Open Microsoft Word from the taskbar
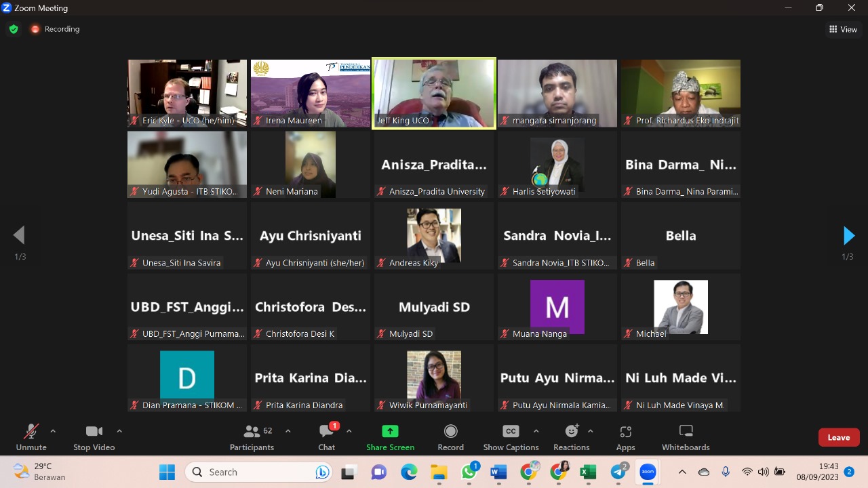Image resolution: width=868 pixels, height=488 pixels. (x=499, y=472)
